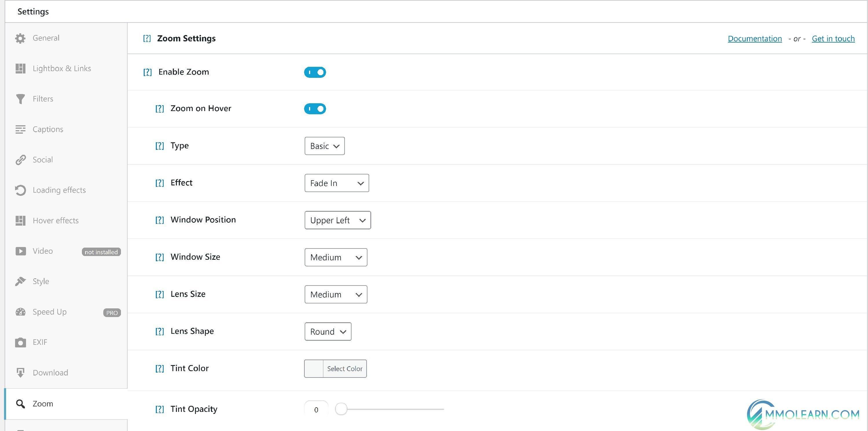Click the 'Window Position' label text
The height and width of the screenshot is (431, 868).
(203, 220)
